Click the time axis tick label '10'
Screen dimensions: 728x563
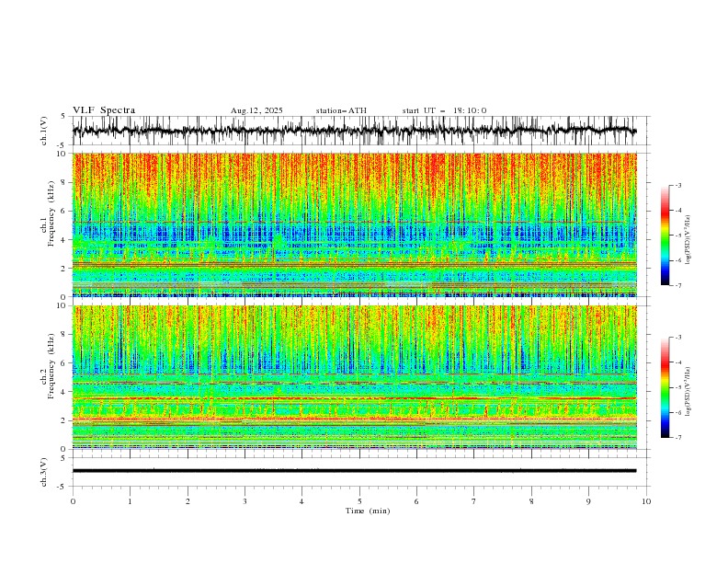pos(646,501)
